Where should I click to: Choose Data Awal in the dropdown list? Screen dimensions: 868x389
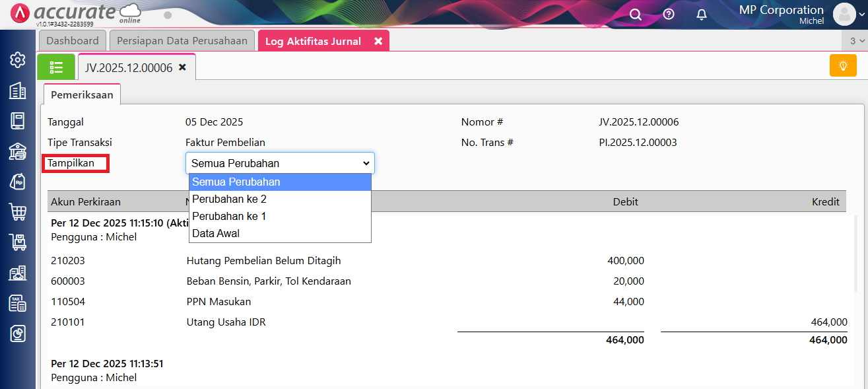pos(216,233)
